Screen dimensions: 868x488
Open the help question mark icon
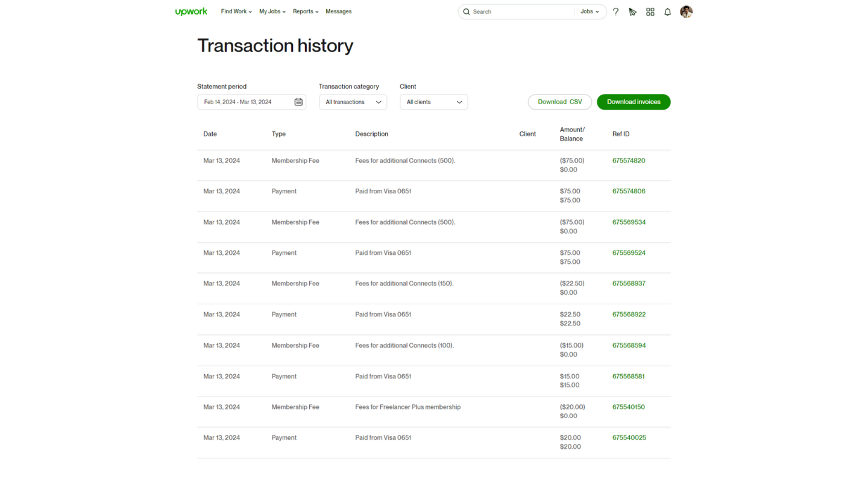(615, 11)
